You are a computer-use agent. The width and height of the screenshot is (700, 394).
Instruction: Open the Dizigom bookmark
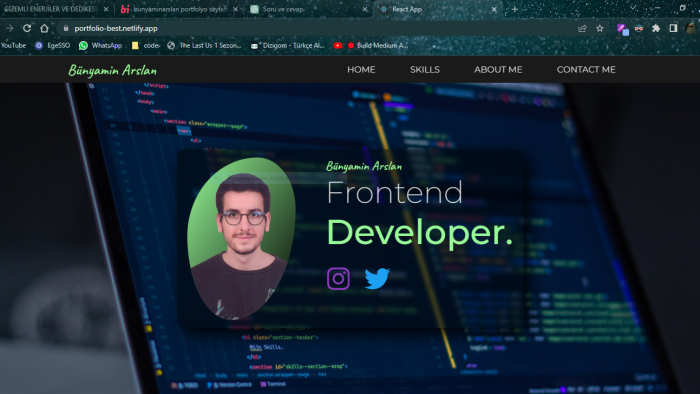click(288, 45)
